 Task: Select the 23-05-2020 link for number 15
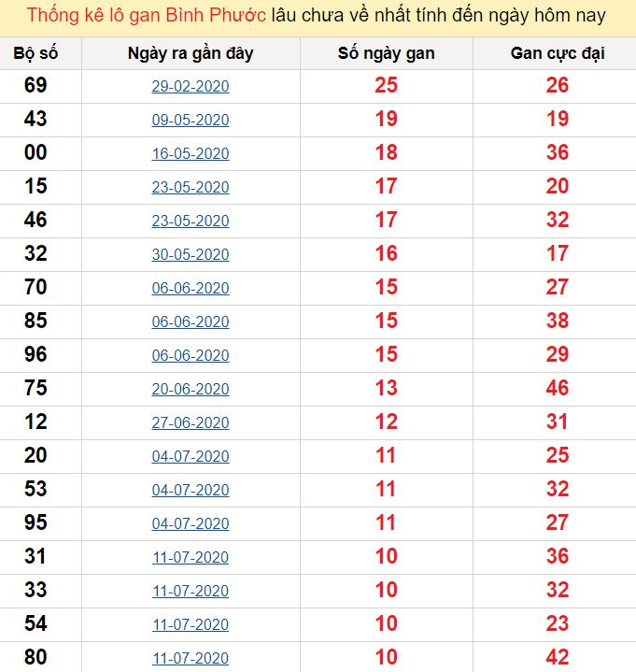(x=191, y=187)
